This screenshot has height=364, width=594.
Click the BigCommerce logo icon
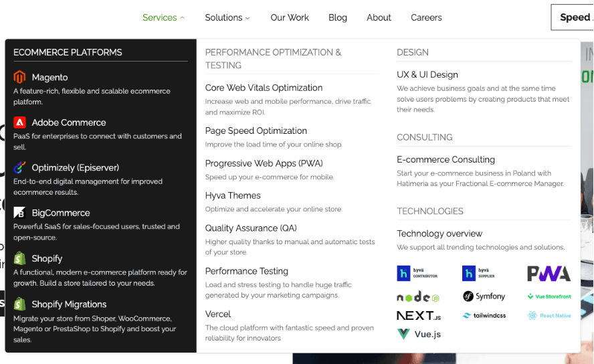(x=19, y=213)
